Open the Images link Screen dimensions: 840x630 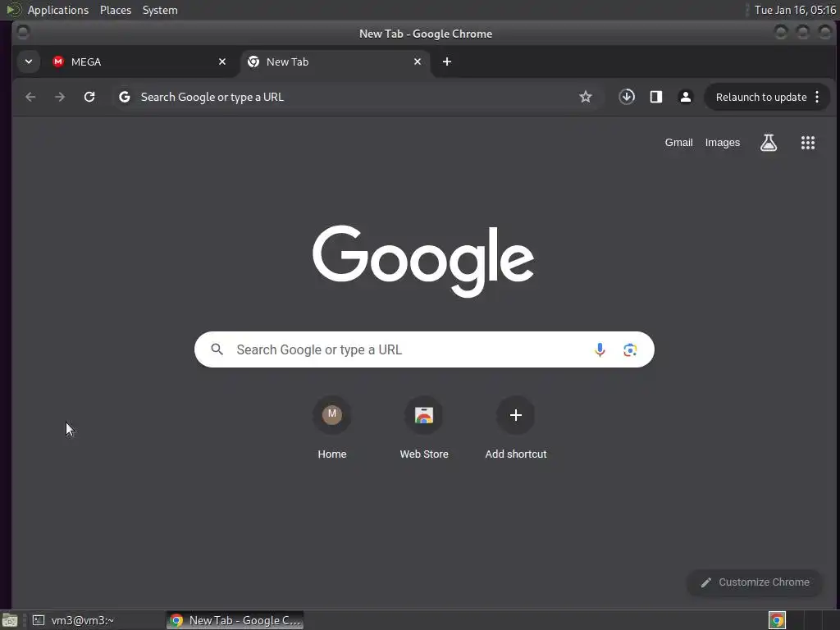722,143
